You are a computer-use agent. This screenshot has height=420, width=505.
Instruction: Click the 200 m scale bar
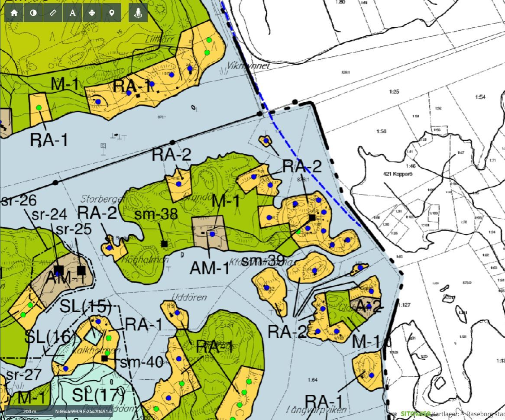click(29, 411)
